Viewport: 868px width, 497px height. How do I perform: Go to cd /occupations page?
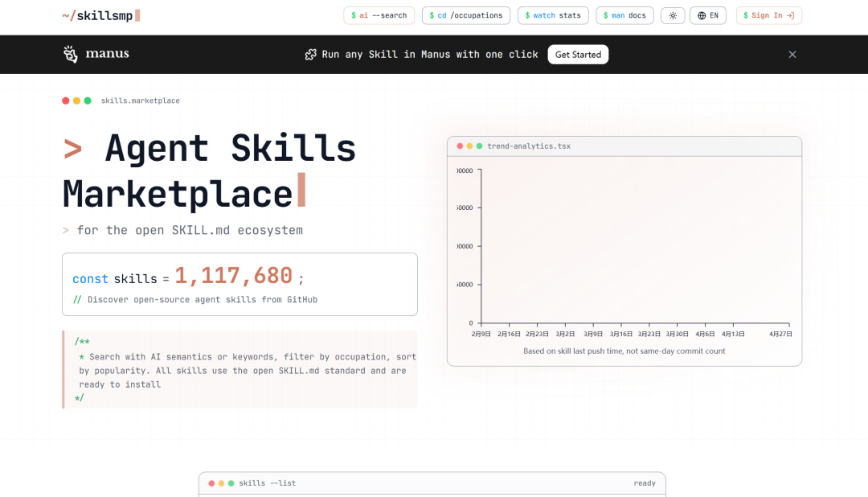pyautogui.click(x=466, y=15)
